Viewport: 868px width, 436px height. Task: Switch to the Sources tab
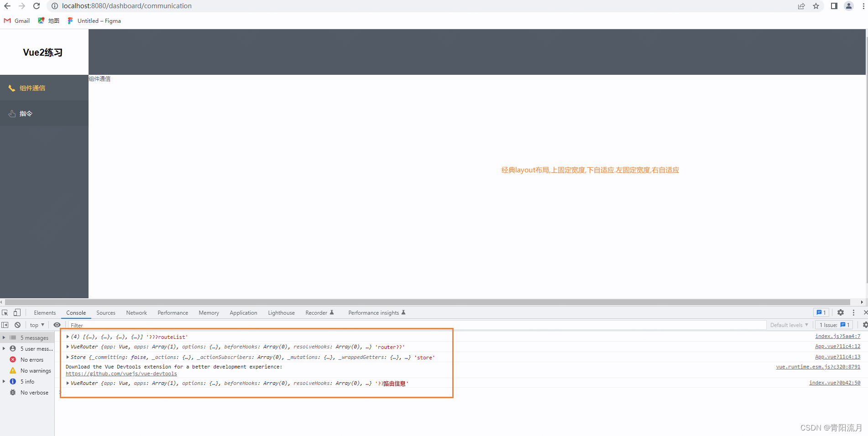pyautogui.click(x=106, y=313)
